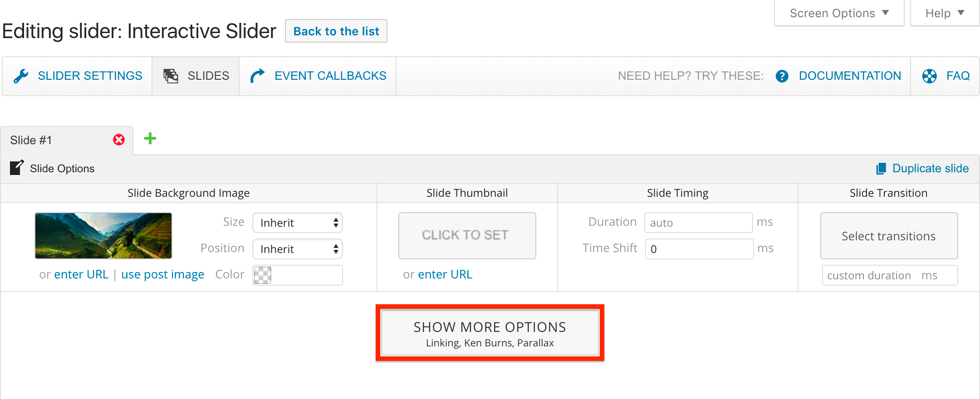Click the background Color swatch

(262, 275)
